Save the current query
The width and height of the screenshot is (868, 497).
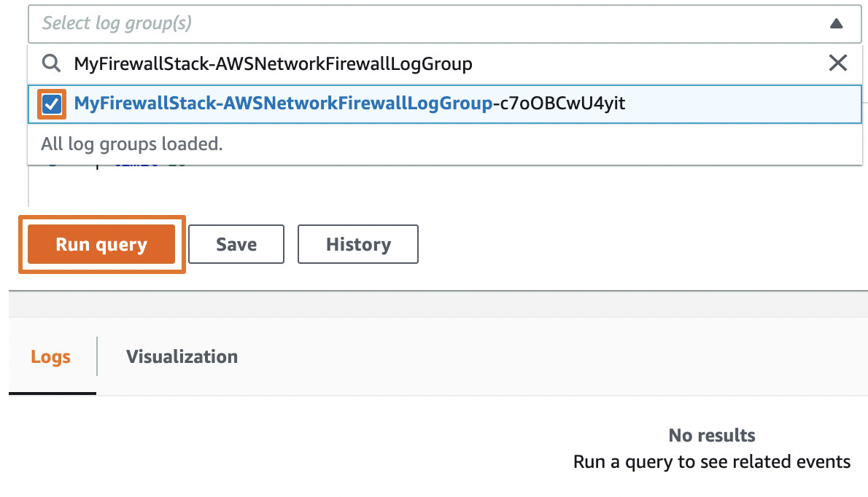tap(236, 244)
